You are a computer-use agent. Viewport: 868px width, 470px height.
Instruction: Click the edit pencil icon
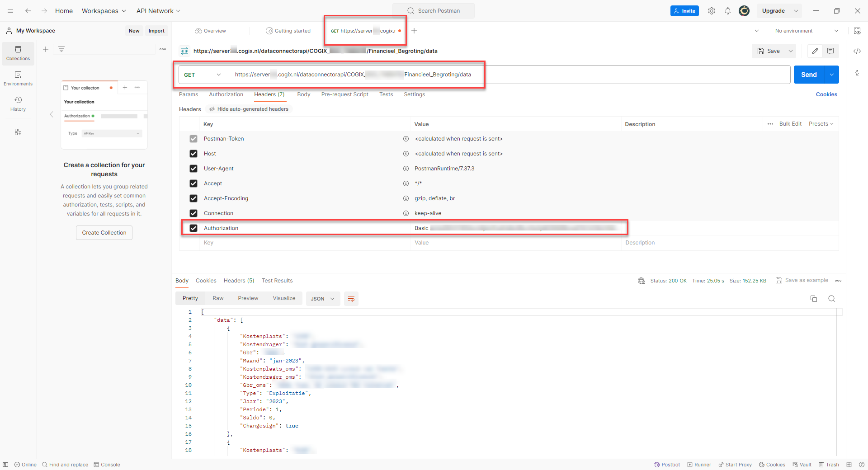815,51
